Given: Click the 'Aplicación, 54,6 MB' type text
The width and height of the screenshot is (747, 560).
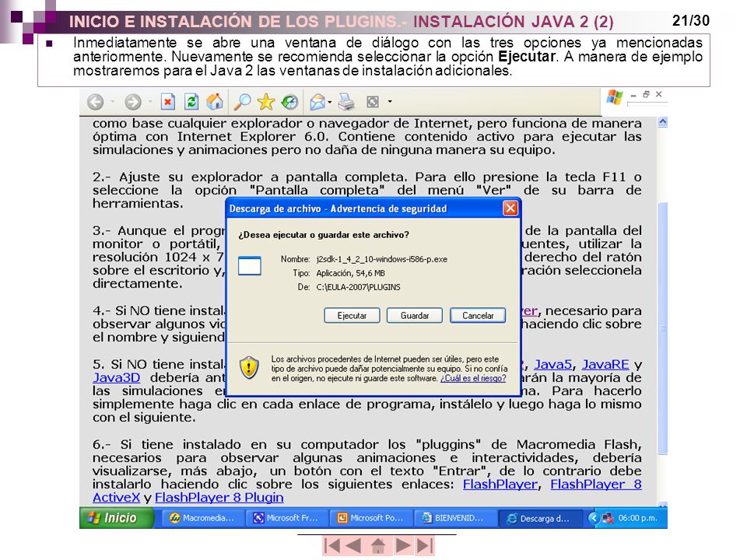Looking at the screenshot, I should (x=351, y=273).
